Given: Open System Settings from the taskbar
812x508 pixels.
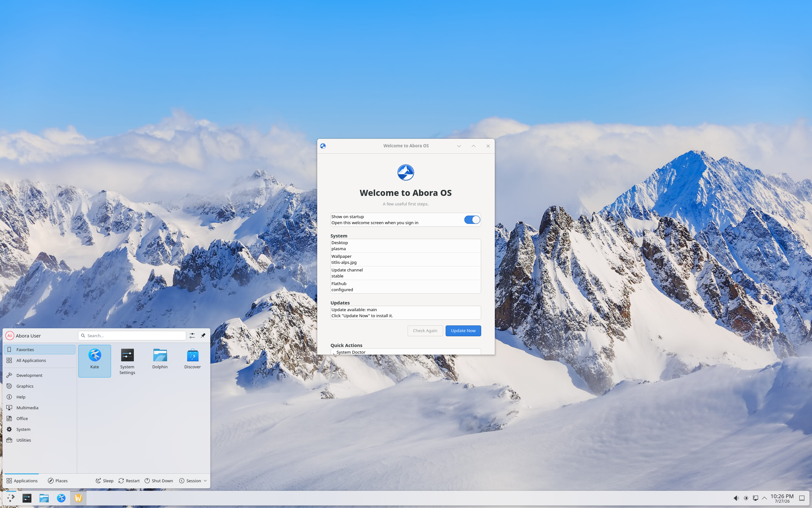Looking at the screenshot, I should coord(27,498).
